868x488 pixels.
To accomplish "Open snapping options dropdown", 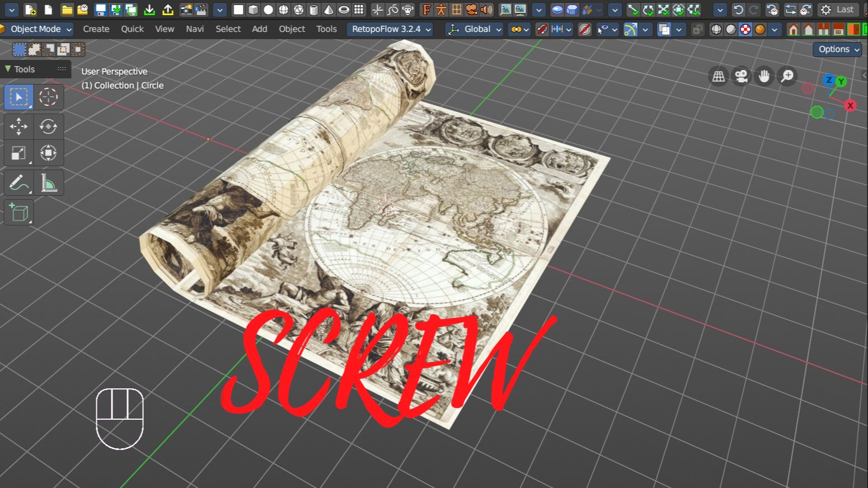I will pyautogui.click(x=561, y=29).
